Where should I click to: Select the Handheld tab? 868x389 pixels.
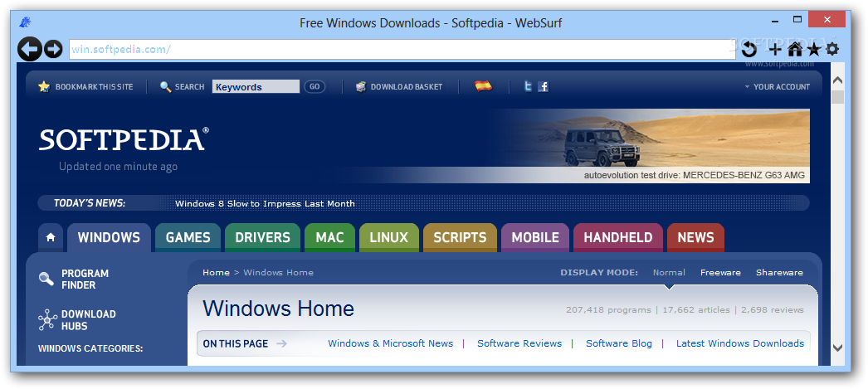click(x=617, y=237)
